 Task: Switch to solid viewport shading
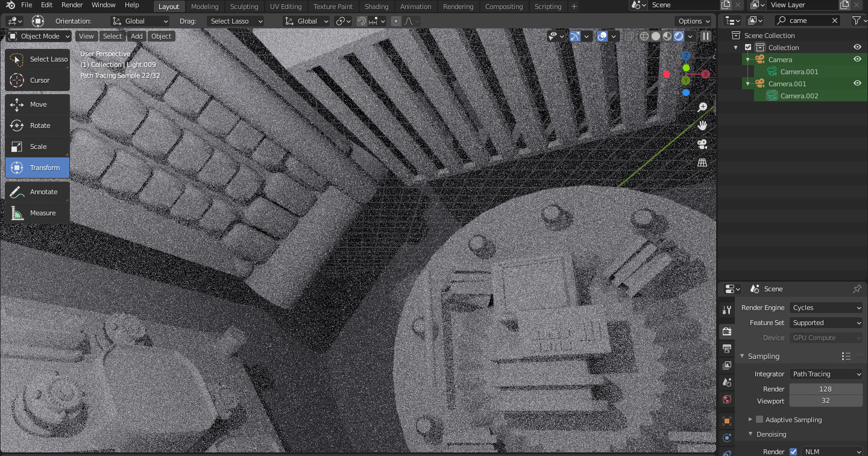point(656,36)
